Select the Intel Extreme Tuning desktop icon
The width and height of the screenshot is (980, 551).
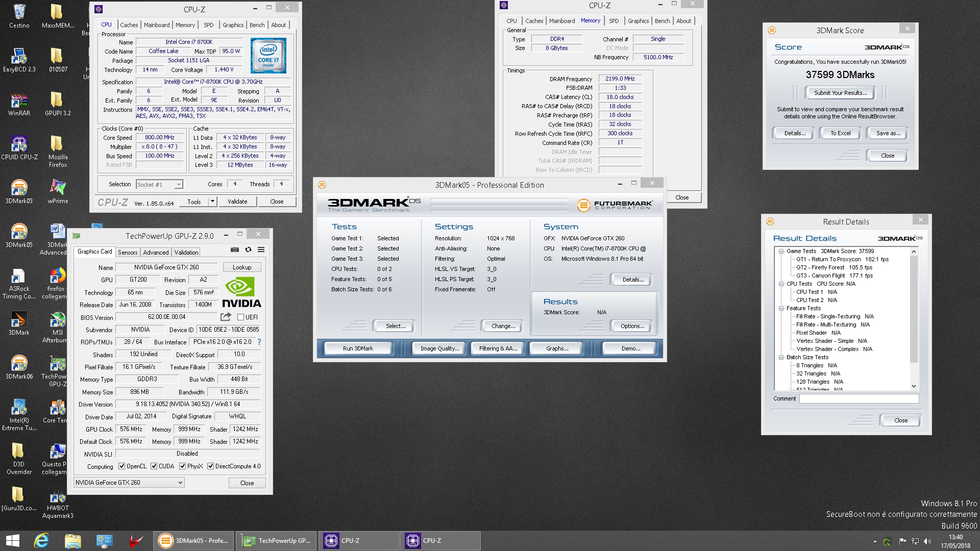pyautogui.click(x=19, y=415)
